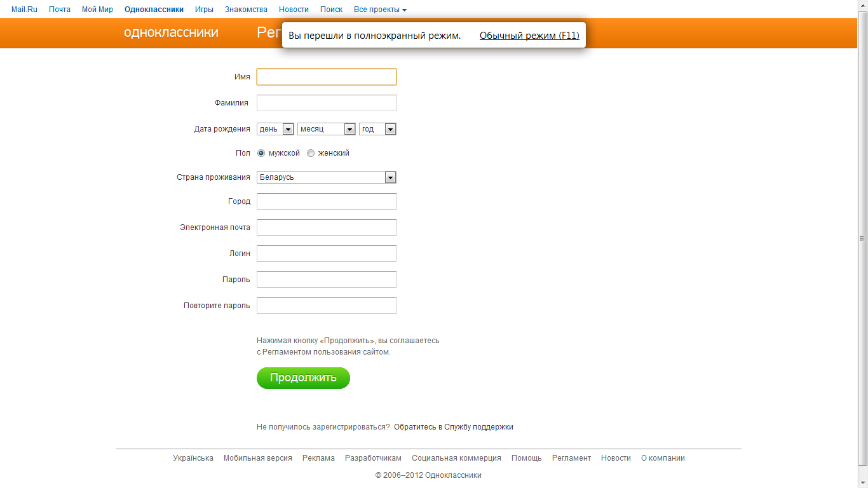868x488 pixels.
Task: Open Мобильная версия footer link
Action: tap(258, 458)
